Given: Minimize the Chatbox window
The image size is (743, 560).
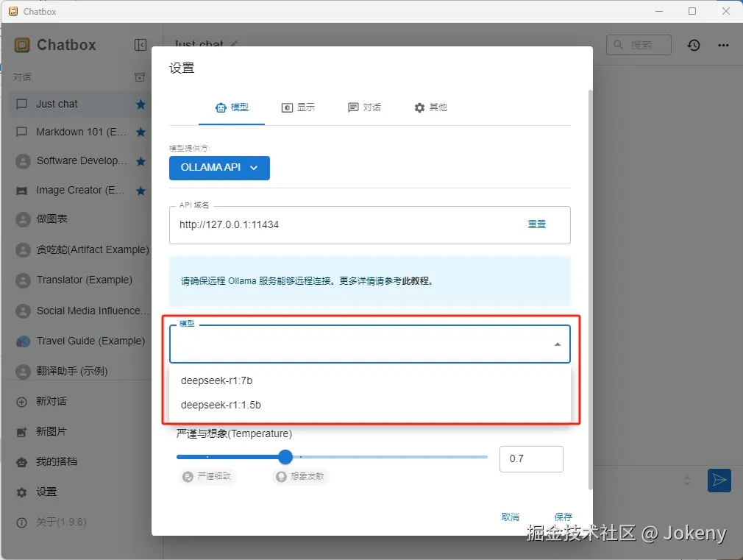Looking at the screenshot, I should 659,11.
